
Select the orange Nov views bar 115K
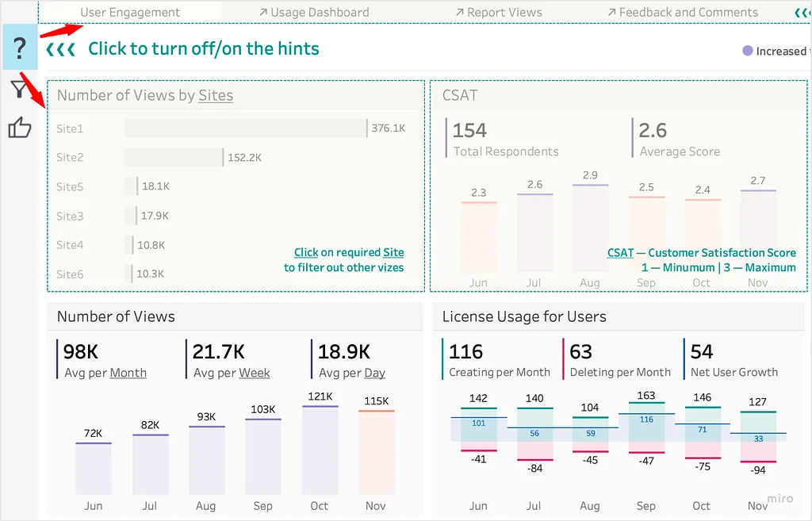(377, 452)
